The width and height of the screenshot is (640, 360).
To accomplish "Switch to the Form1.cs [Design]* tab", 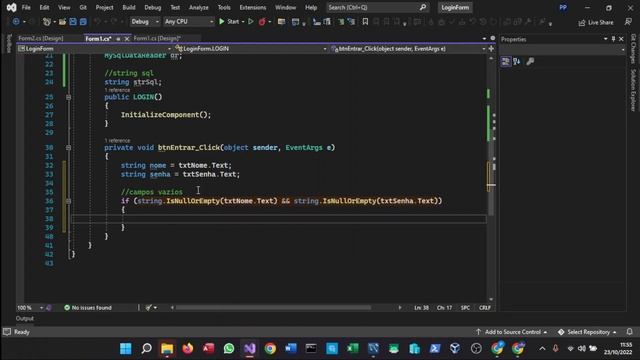I will pyautogui.click(x=157, y=38).
